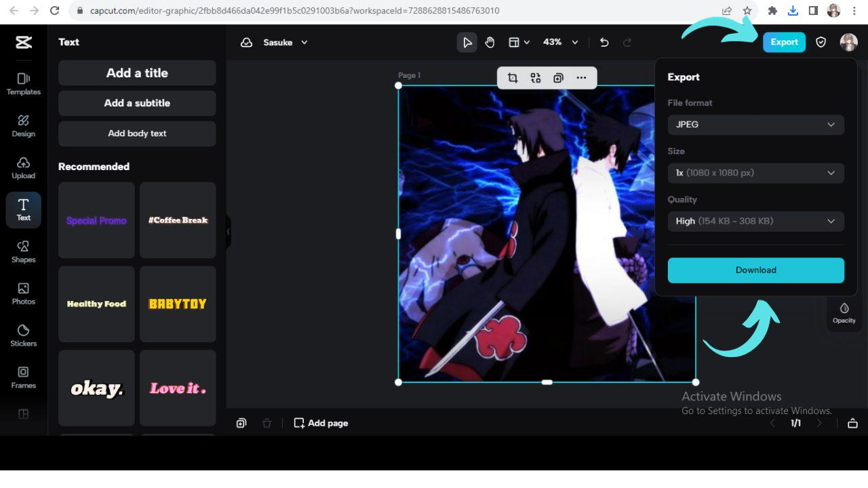
Task: Open the Design panel in sidebar
Action: pyautogui.click(x=24, y=126)
